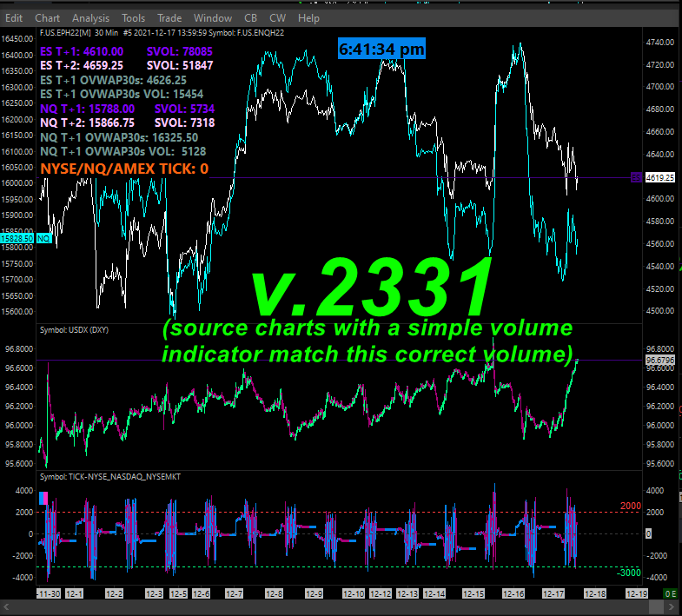Click ES T+1 OVWAP30s: 4626.25 text
Viewport: 682px width, 616px height.
point(113,81)
